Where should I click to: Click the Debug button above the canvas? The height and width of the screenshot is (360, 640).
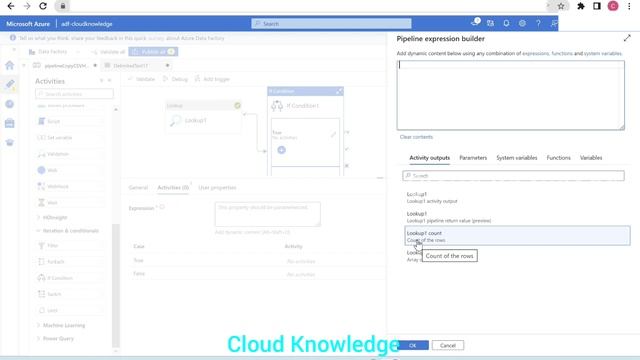coord(175,79)
